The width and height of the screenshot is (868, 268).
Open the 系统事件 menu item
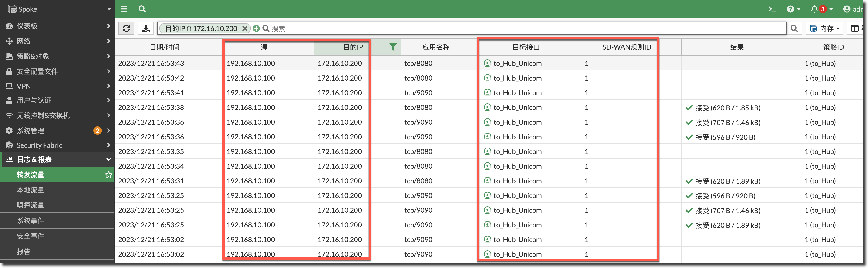[x=31, y=221]
